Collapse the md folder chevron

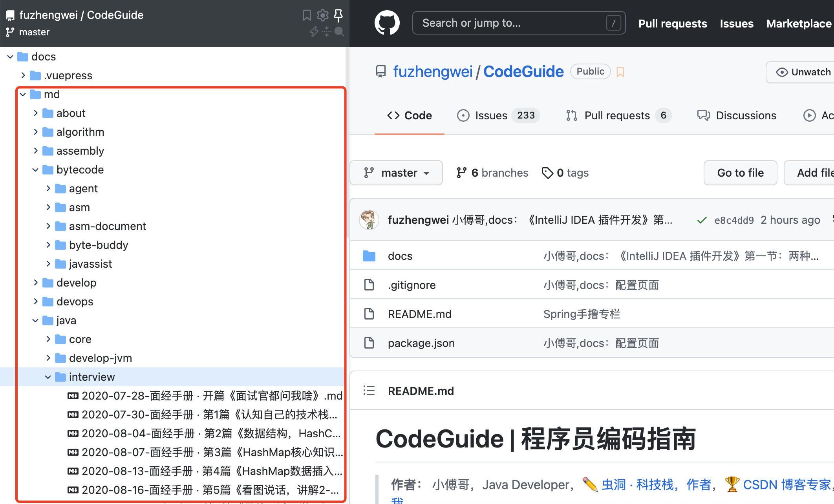[x=23, y=95]
